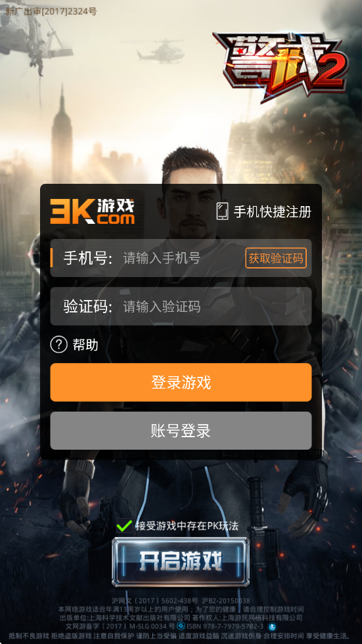Click the 验证码 field label

coord(88,307)
